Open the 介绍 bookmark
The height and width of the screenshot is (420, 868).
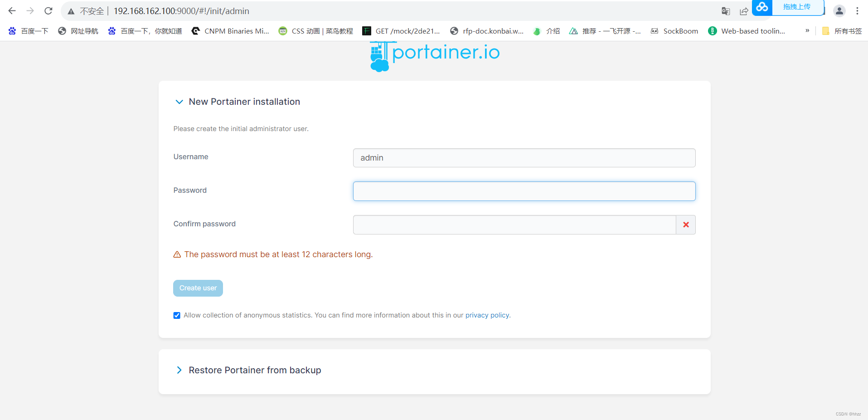point(547,31)
